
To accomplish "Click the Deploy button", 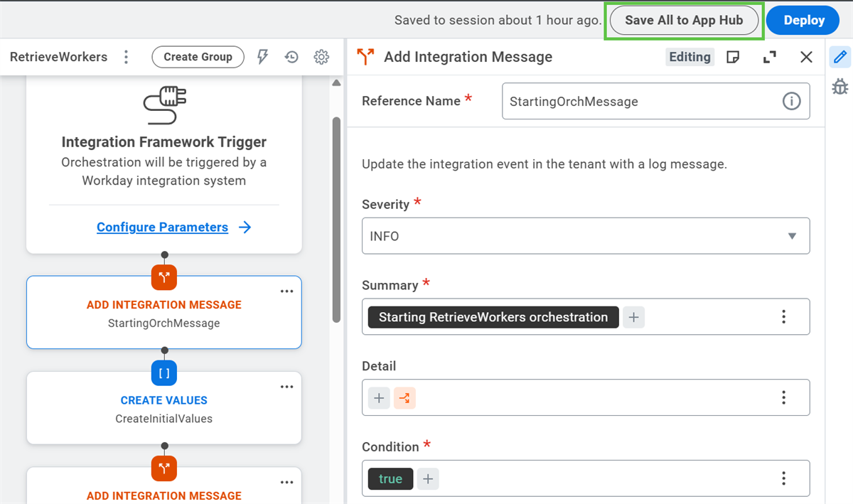I will 804,21.
